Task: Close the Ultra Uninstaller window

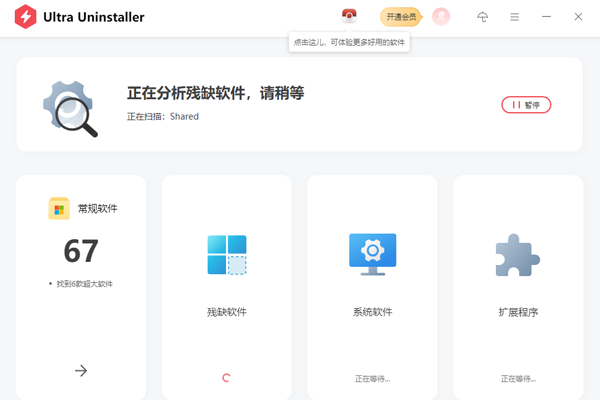Action: (x=578, y=17)
